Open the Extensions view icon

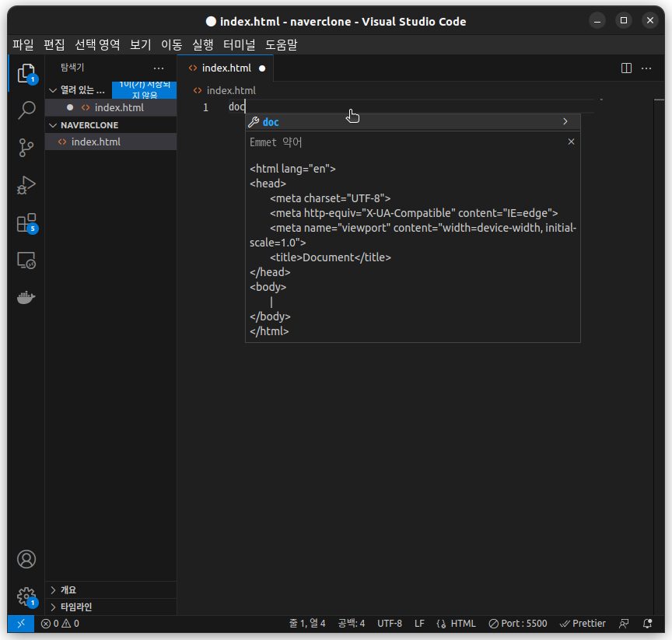point(26,222)
